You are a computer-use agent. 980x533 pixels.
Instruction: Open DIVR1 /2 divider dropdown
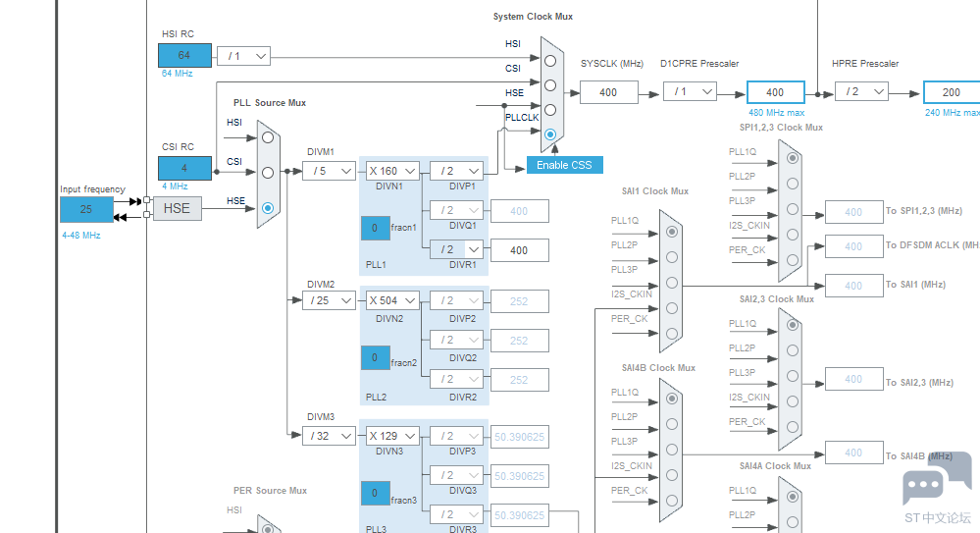coord(456,249)
